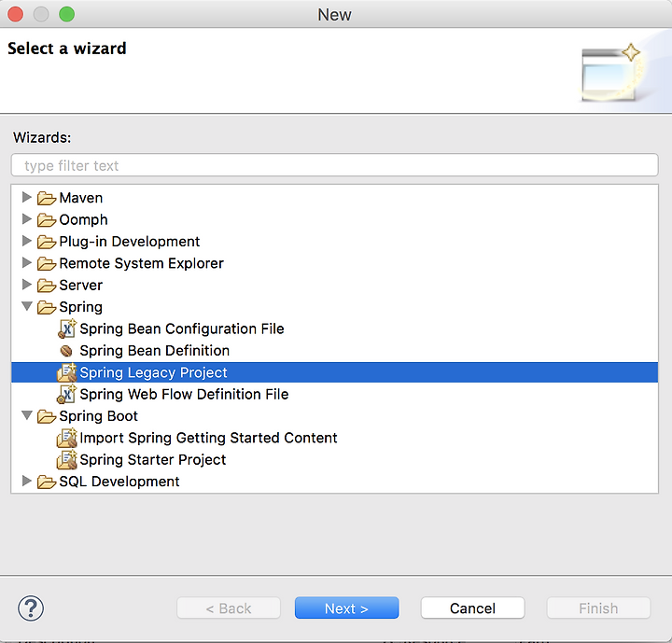Click the Next > button
The height and width of the screenshot is (643, 672).
click(346, 608)
